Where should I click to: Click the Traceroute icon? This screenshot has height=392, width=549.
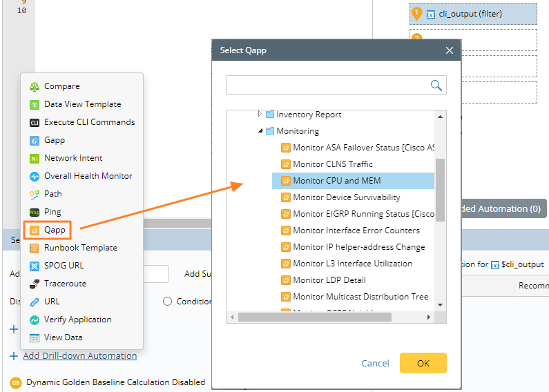[x=35, y=284]
